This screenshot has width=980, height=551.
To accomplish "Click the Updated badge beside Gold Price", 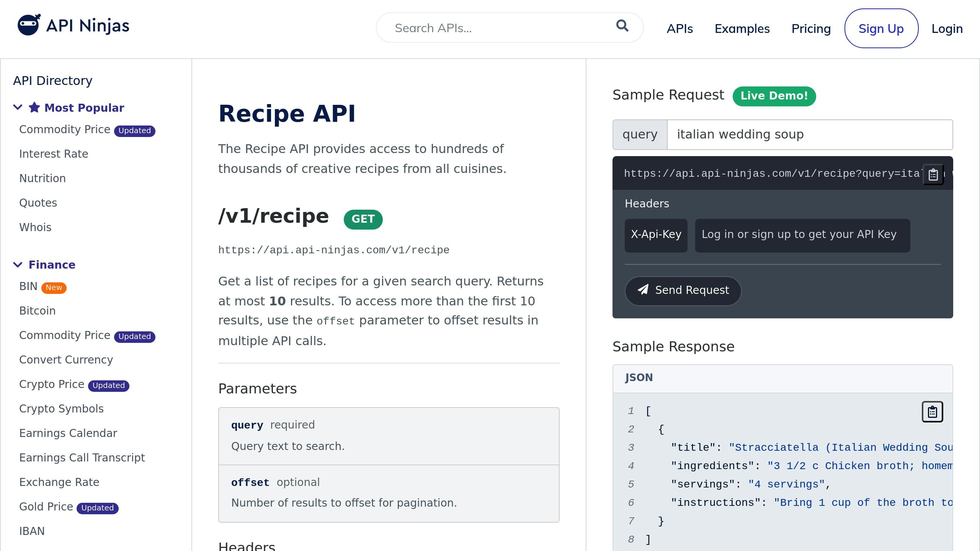I will (98, 508).
